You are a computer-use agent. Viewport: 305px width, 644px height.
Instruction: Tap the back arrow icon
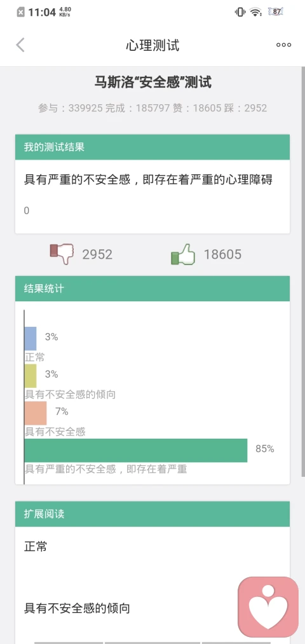click(20, 45)
